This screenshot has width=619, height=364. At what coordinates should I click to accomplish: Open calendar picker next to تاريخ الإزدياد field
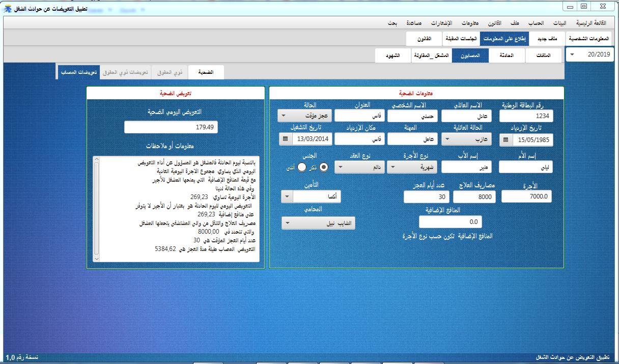pos(506,139)
